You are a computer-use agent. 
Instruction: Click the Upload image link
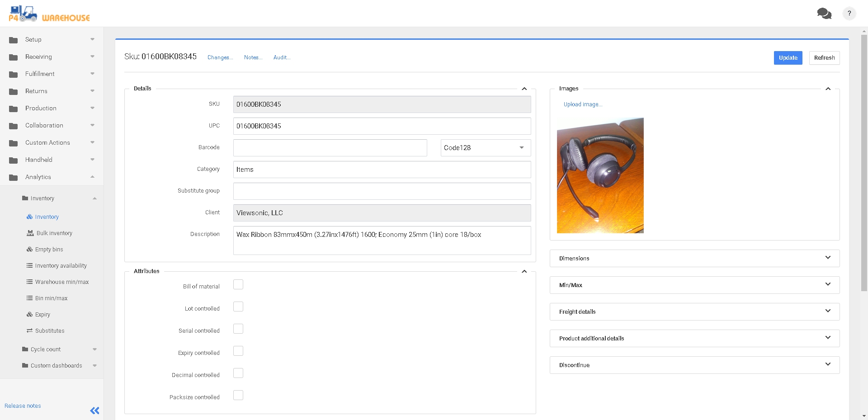coord(583,104)
